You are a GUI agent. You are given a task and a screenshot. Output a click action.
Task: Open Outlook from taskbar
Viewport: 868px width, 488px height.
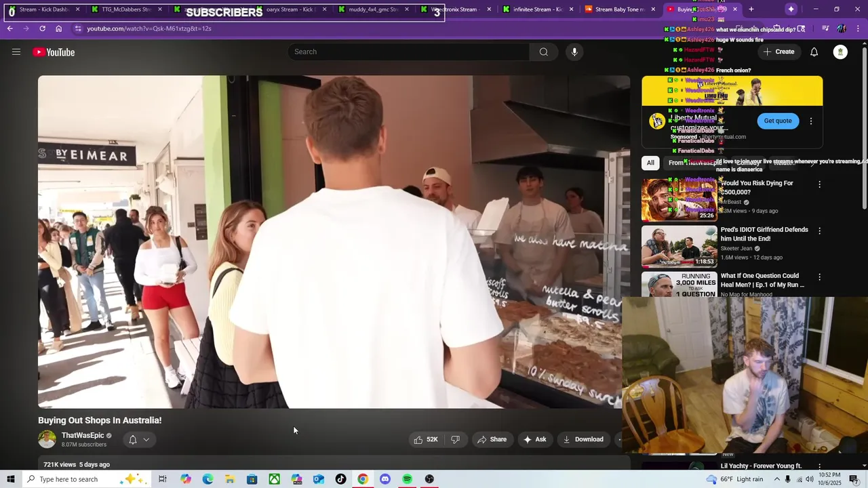[319, 479]
